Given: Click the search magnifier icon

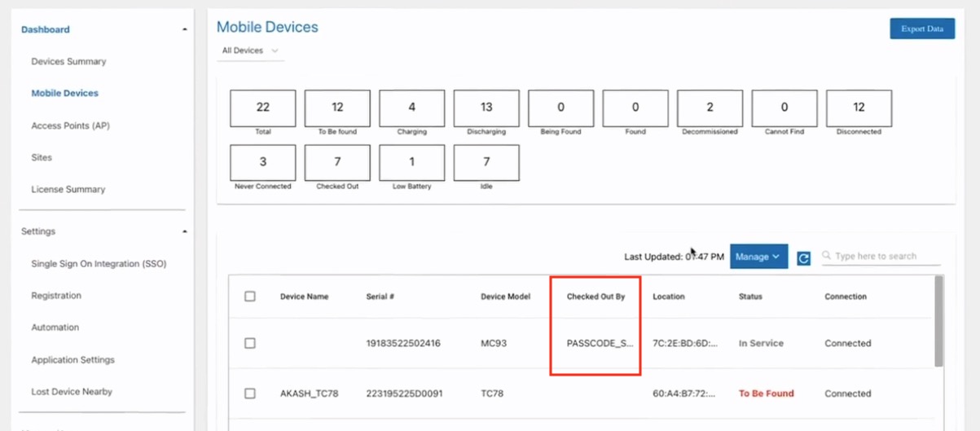Looking at the screenshot, I should (x=827, y=256).
